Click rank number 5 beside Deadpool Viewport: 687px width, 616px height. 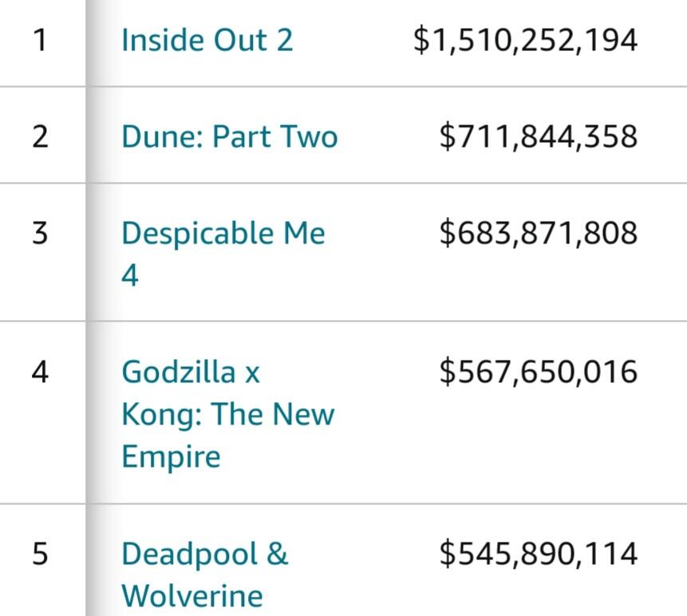pos(40,554)
